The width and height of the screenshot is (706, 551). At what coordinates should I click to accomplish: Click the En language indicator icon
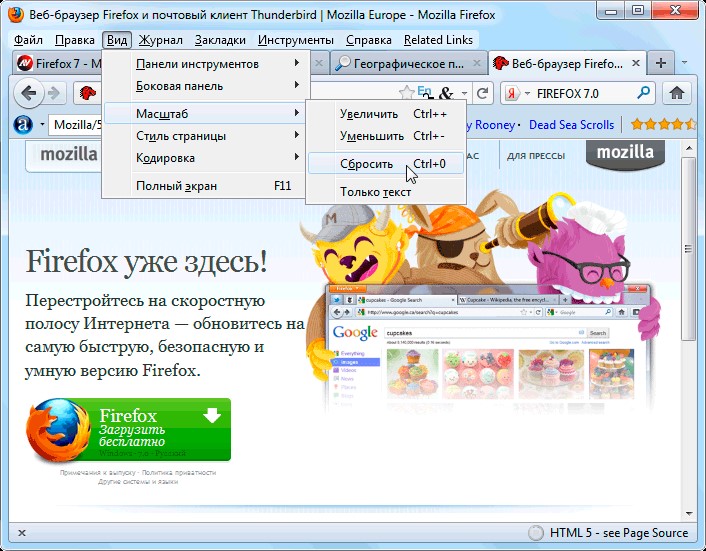424,91
